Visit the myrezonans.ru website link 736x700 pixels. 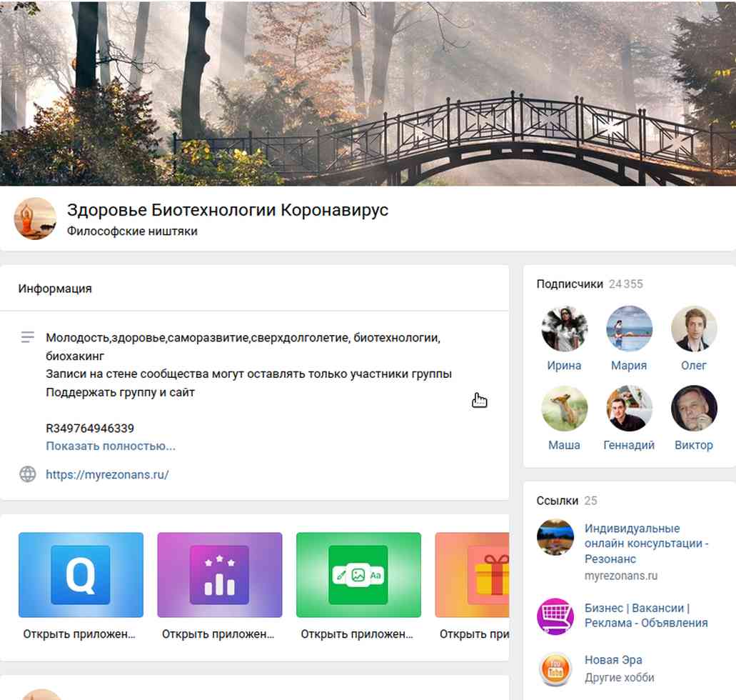(107, 474)
